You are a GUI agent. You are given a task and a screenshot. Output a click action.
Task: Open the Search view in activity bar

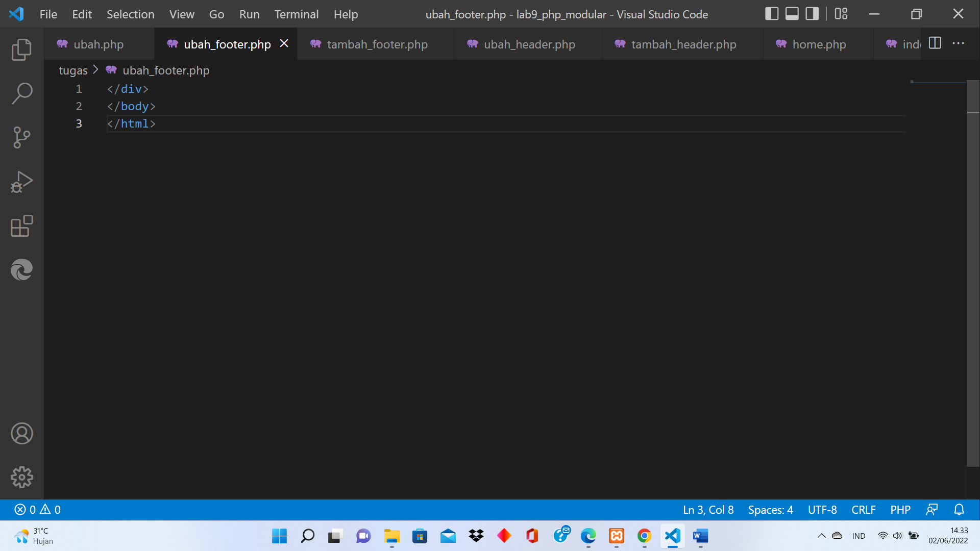[x=21, y=93]
